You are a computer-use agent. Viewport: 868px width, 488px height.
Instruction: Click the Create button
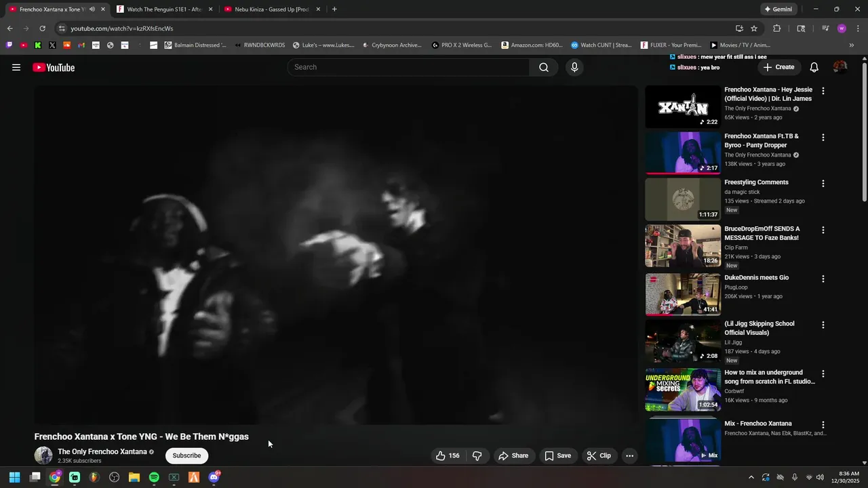(x=778, y=67)
